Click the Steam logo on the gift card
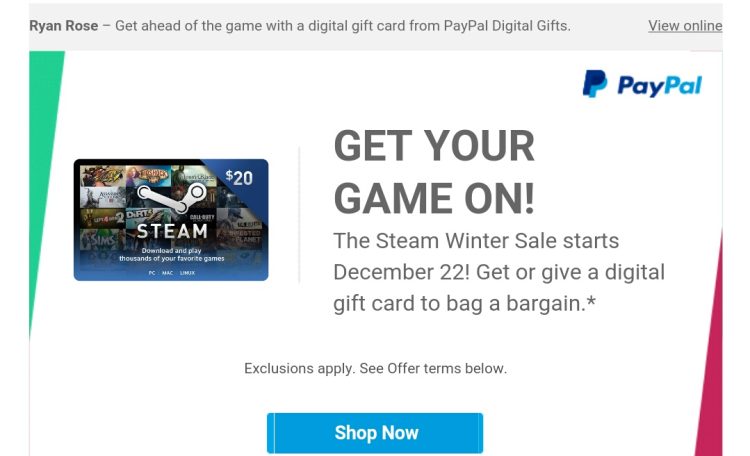Screen dimensions: 750x456 [172, 198]
